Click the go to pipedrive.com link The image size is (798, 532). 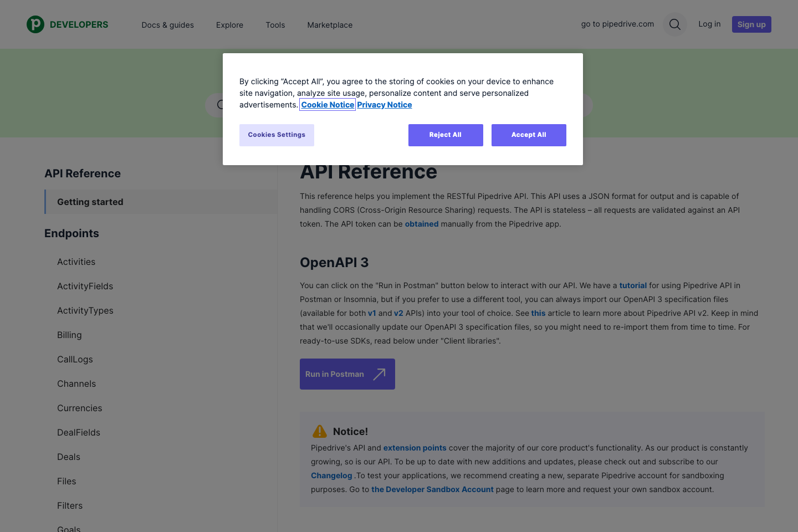617,24
